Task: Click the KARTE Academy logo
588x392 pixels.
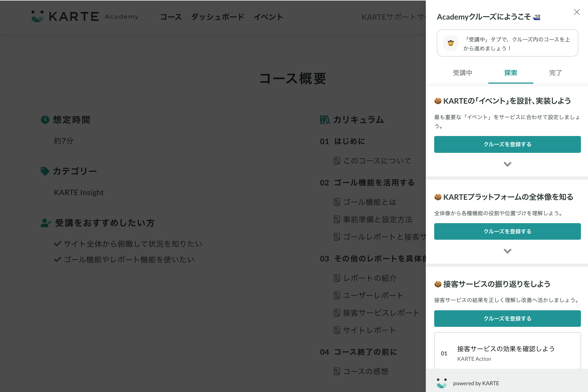Action: (85, 17)
